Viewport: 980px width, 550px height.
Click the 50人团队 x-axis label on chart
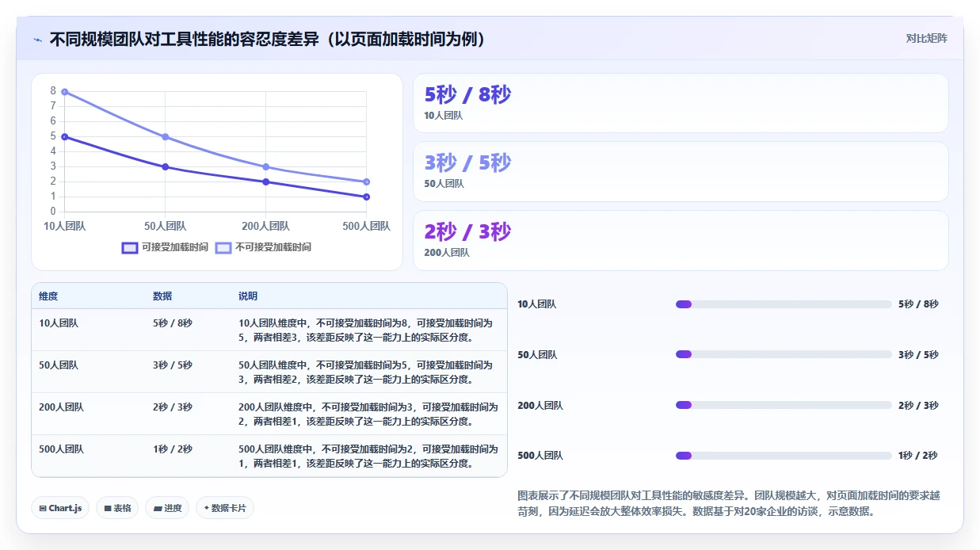[166, 226]
